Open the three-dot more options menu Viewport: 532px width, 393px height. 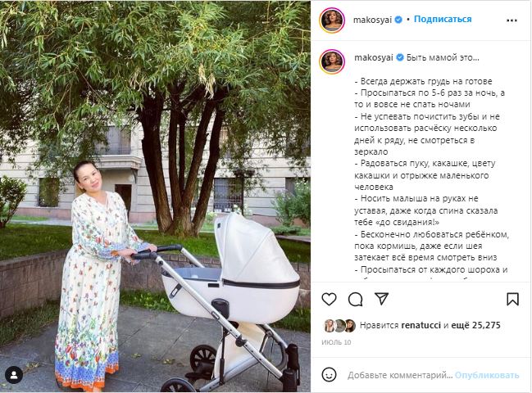coord(512,20)
